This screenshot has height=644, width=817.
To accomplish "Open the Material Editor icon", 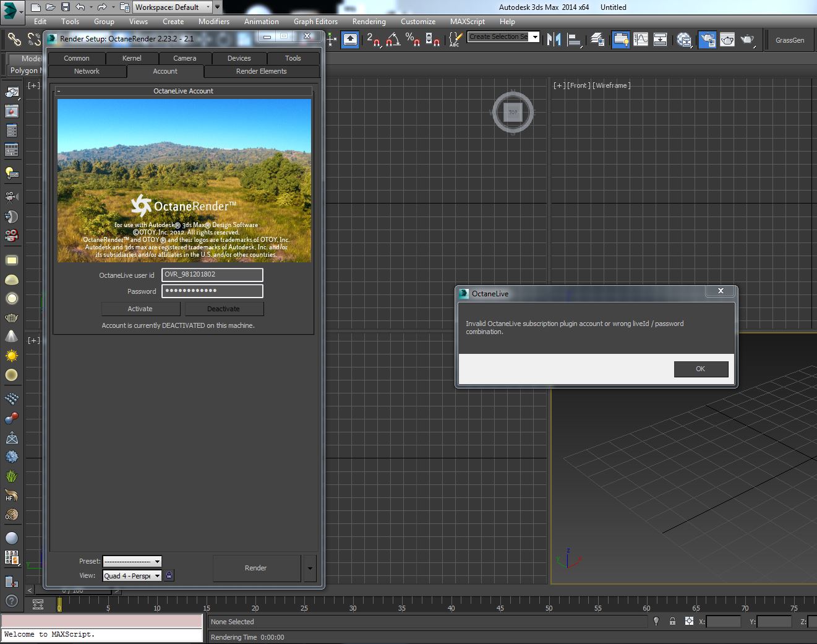I will tap(684, 40).
